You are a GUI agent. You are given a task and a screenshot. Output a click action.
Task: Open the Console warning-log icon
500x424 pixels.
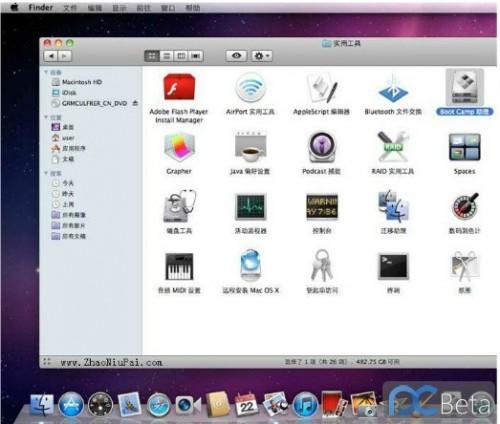point(322,207)
